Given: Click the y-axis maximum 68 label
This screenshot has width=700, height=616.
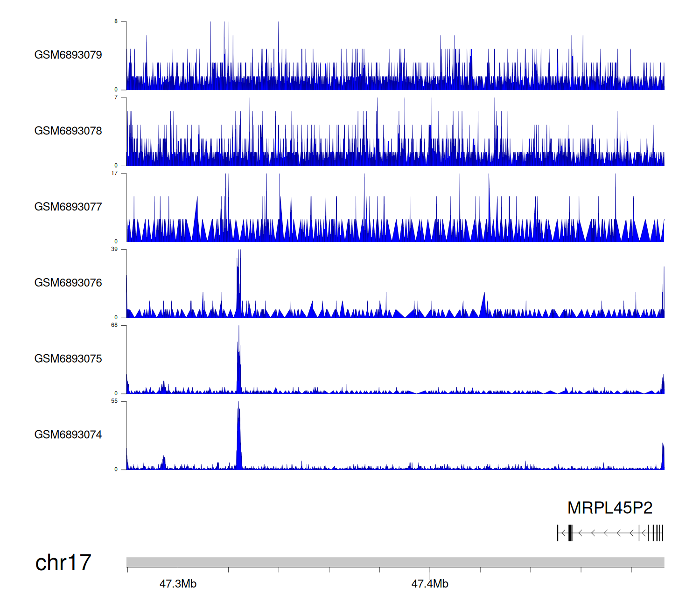Looking at the screenshot, I should 114,325.
